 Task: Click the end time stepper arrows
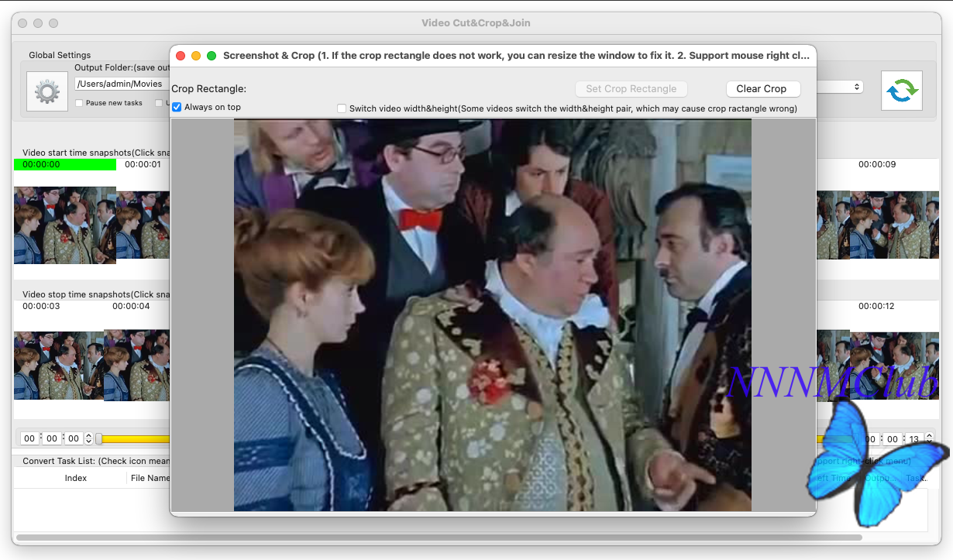click(x=928, y=439)
